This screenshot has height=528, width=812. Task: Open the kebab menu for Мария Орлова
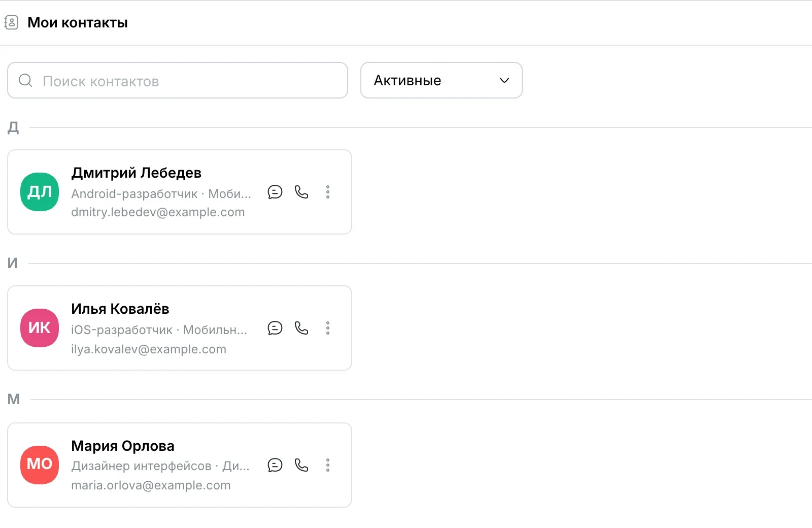[x=328, y=465]
